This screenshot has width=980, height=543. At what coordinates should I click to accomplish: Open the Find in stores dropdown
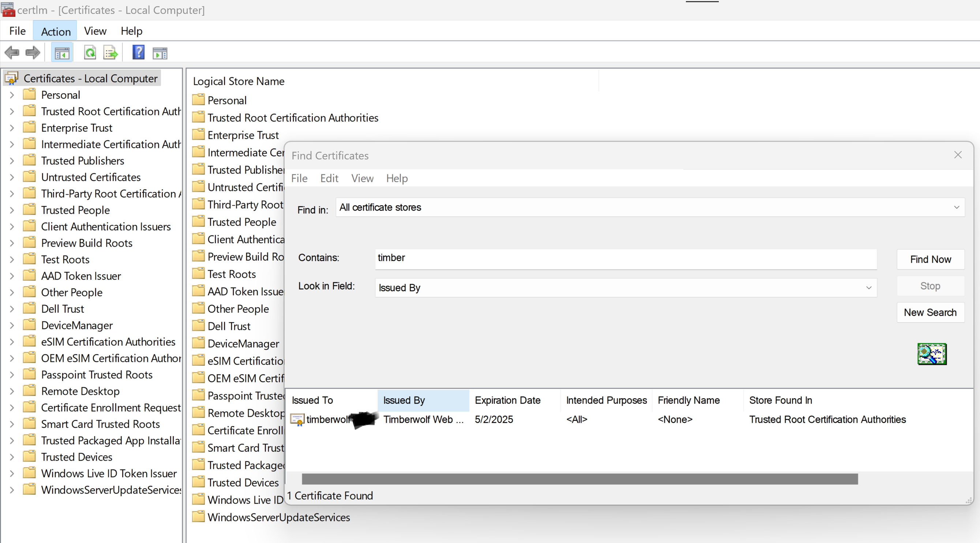click(956, 207)
